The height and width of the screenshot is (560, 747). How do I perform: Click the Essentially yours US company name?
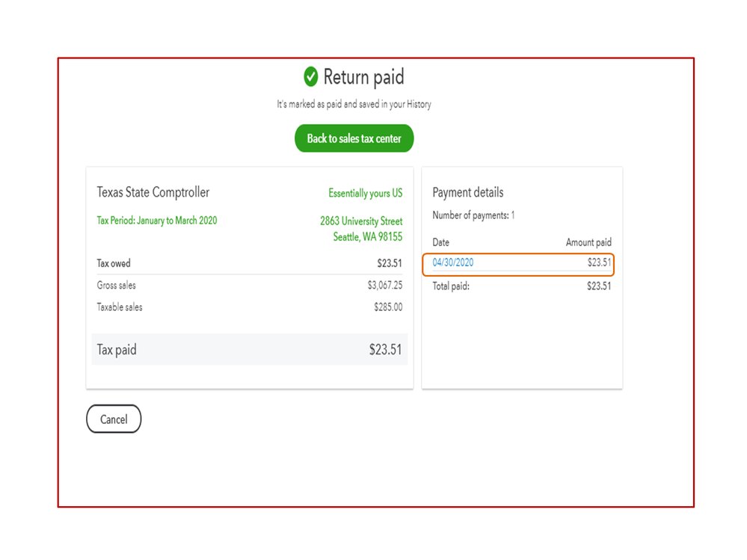365,193
